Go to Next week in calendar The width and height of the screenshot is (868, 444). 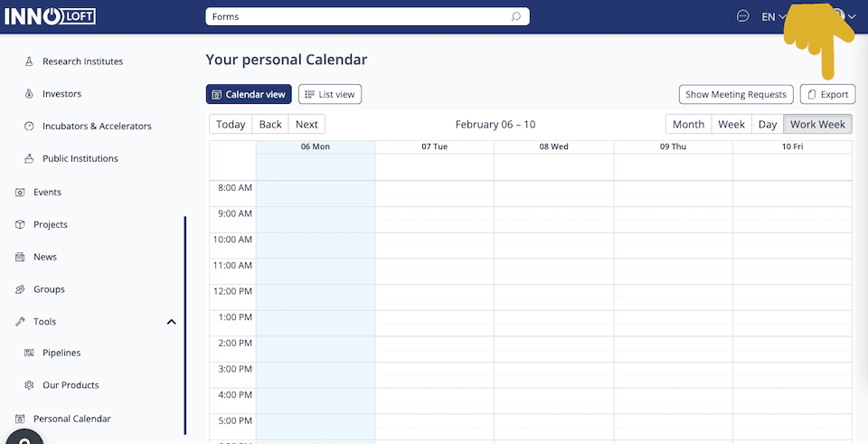pyautogui.click(x=307, y=125)
